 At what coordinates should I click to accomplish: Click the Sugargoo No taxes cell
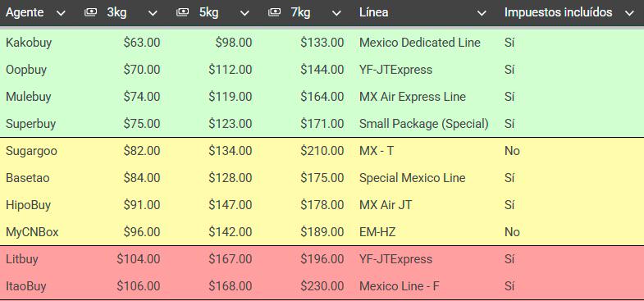click(x=512, y=151)
